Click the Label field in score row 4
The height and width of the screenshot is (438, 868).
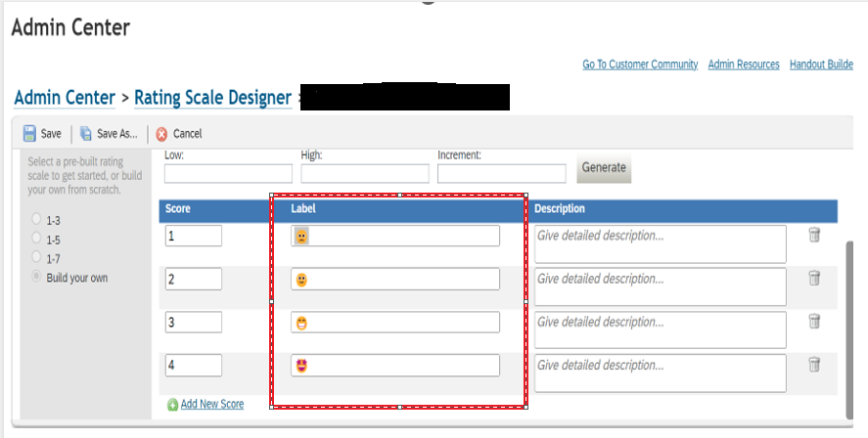pos(395,365)
